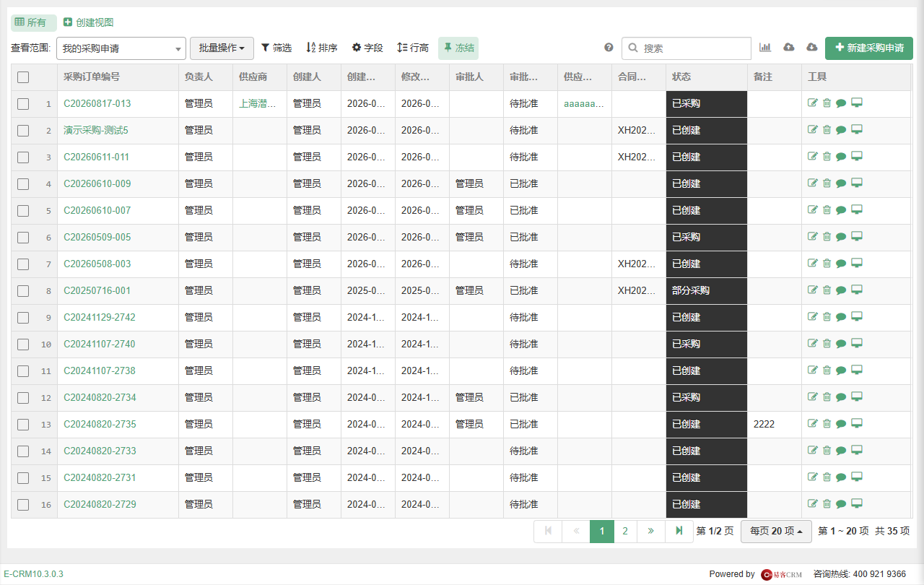Screen dimensions: 924x585
Task: Focus the 搜索 search field
Action: pyautogui.click(x=687, y=48)
